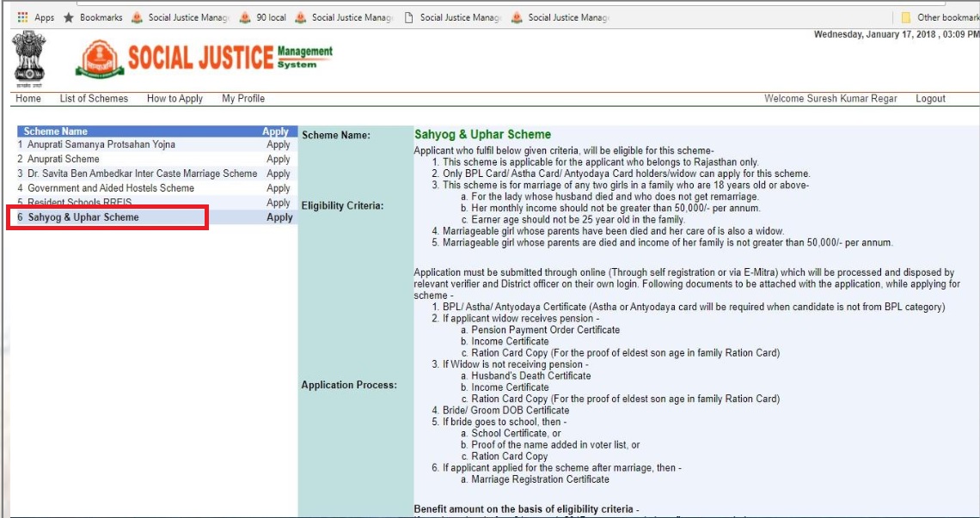Viewport: 980px width, 518px height.
Task: Apply for Sahyog & Uphar Scheme
Action: [x=279, y=217]
